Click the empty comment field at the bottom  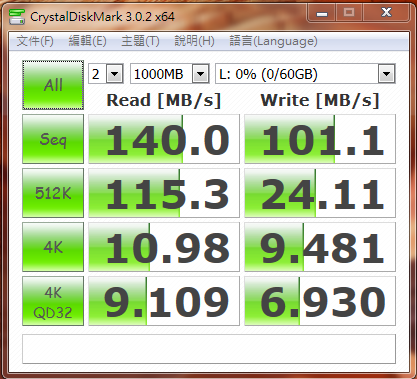click(209, 349)
